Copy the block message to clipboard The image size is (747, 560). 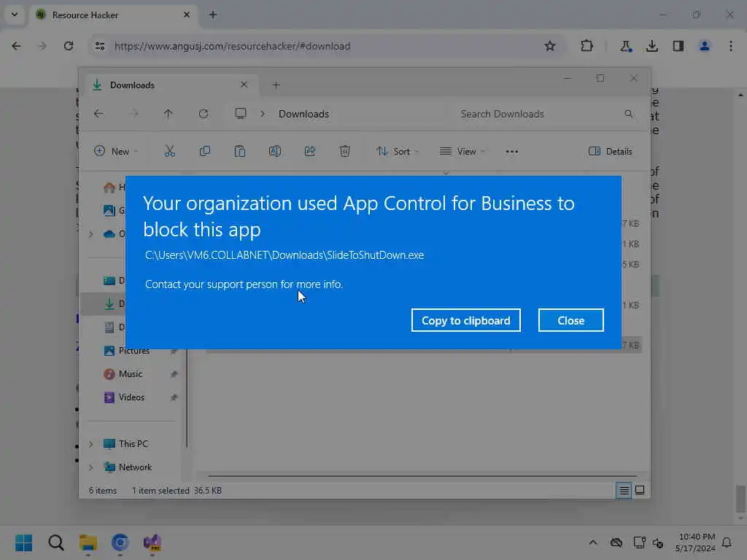coord(465,321)
